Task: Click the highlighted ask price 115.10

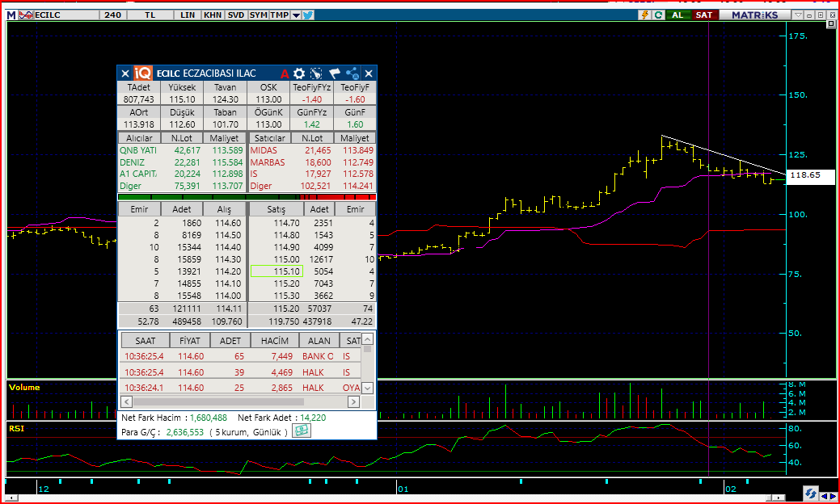Action: pos(277,271)
